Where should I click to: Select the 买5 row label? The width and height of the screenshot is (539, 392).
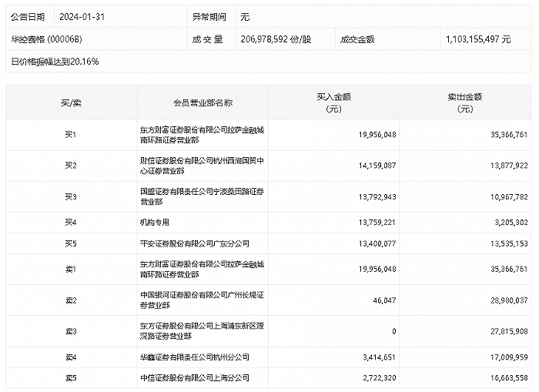click(x=71, y=243)
